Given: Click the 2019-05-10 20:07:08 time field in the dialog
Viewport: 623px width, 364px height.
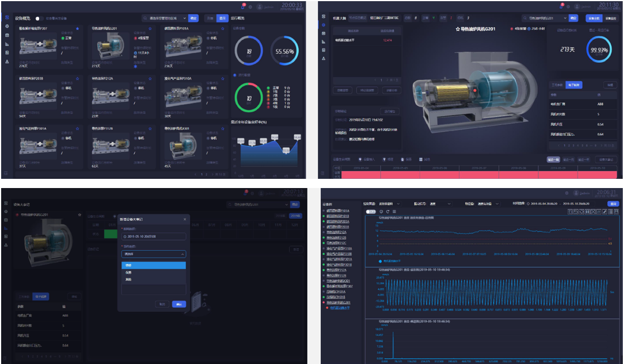Looking at the screenshot, I should [x=153, y=236].
